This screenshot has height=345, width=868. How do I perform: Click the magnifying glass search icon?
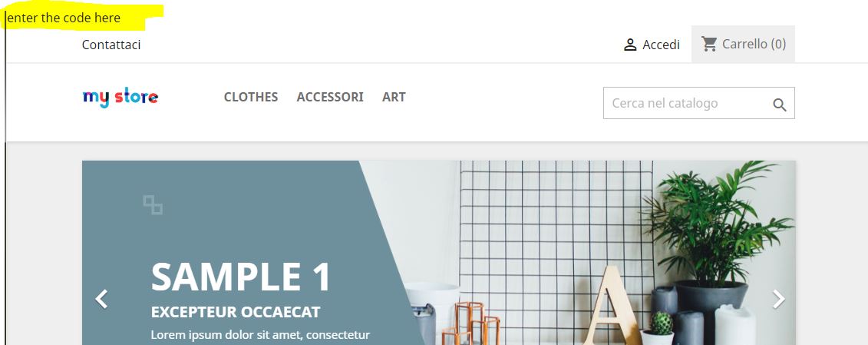[x=780, y=104]
